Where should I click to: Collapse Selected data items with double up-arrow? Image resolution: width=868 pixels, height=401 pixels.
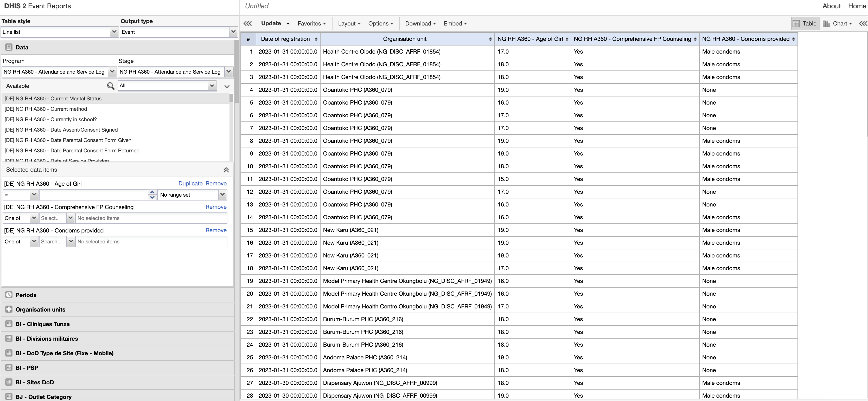(x=226, y=170)
